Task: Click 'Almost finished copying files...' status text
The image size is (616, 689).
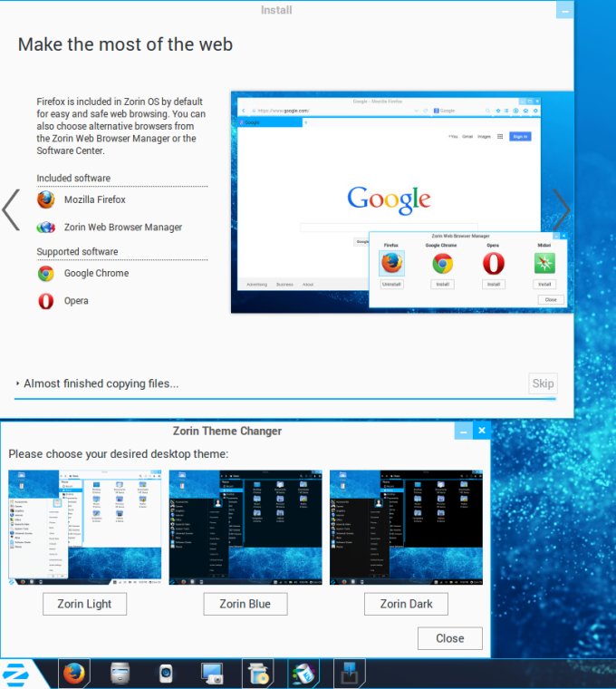Action: coord(101,383)
